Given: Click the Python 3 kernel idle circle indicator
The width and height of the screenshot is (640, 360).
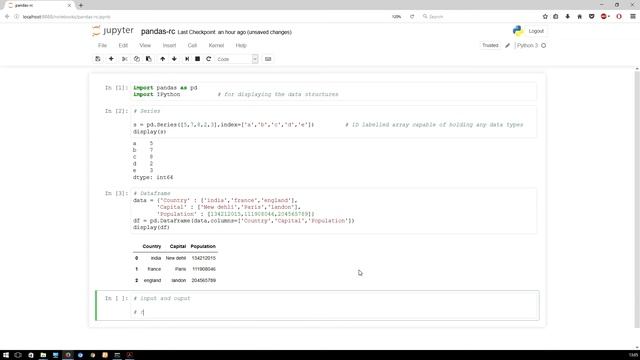Looking at the screenshot, I should tap(543, 45).
